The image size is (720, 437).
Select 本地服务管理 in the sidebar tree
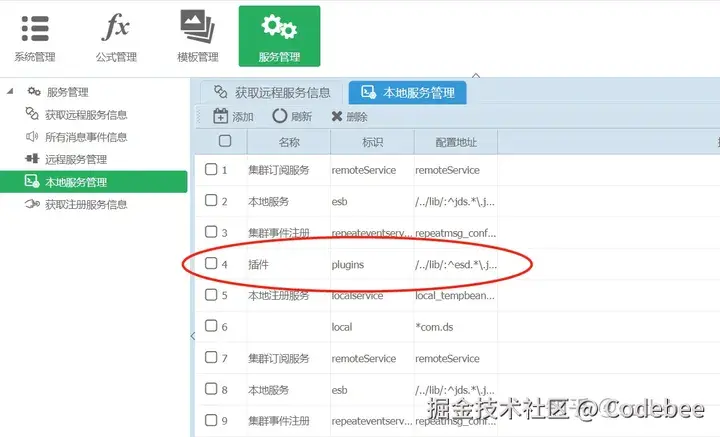(x=94, y=182)
